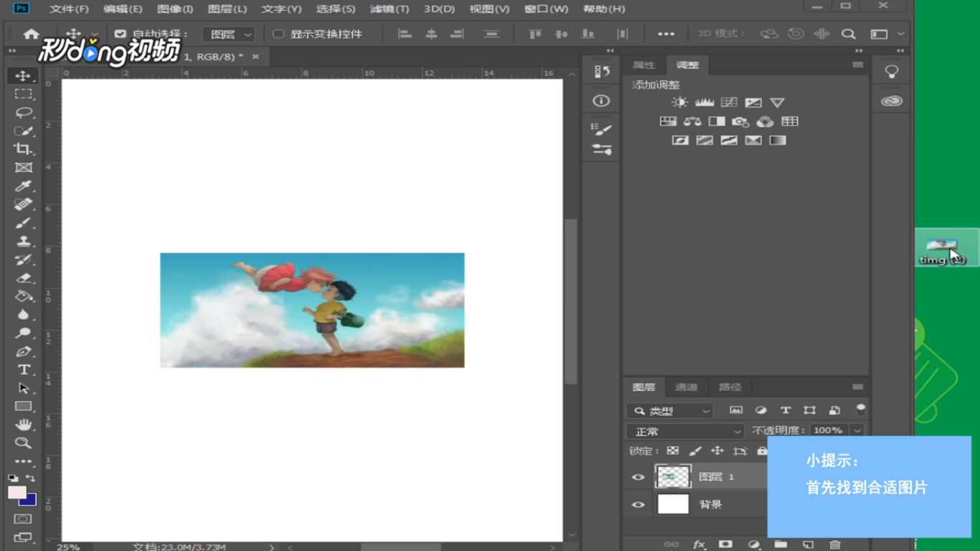Screen dimensions: 980x551
Task: Filter layers by type layers icon
Action: (785, 410)
